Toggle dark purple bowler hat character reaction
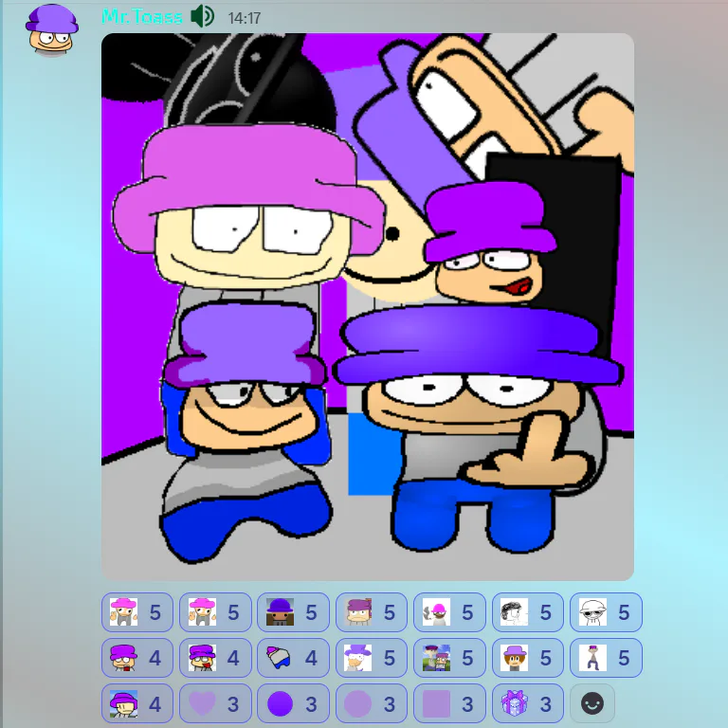 [294, 612]
